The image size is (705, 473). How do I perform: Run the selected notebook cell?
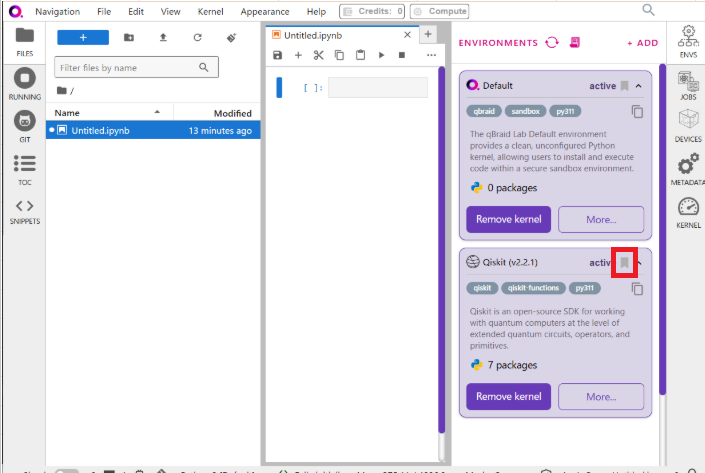tap(381, 55)
